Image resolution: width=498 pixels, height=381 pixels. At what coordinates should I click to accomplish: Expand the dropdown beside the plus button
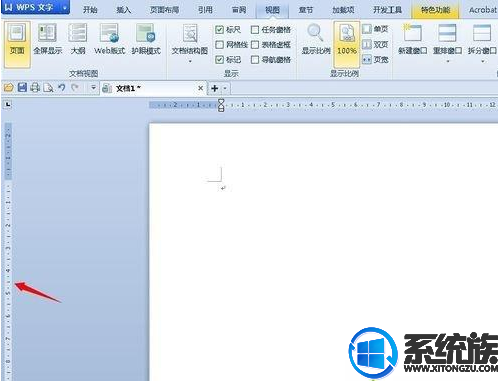coord(225,88)
